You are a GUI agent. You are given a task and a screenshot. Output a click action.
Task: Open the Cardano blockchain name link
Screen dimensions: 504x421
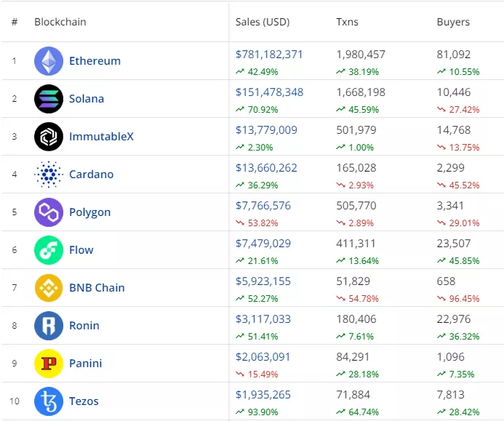[x=91, y=175]
